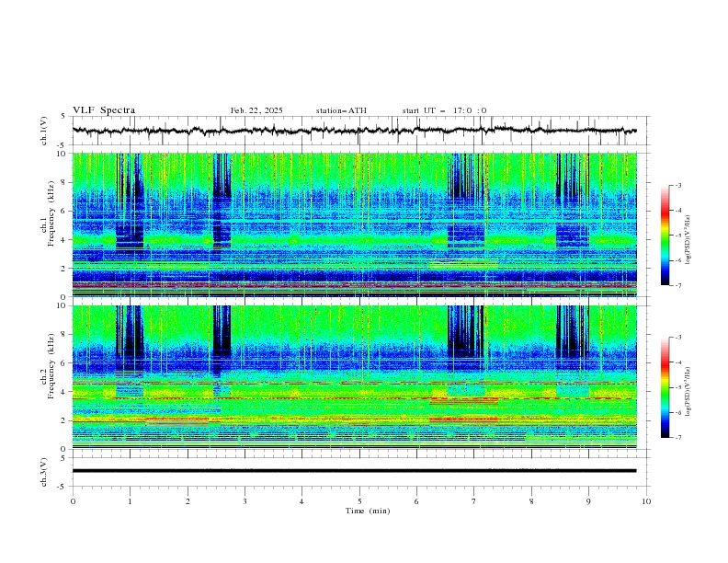Click the red 2 kHz band near minute 7 in ch.2
Screen dimensions: 728x563
[464, 419]
